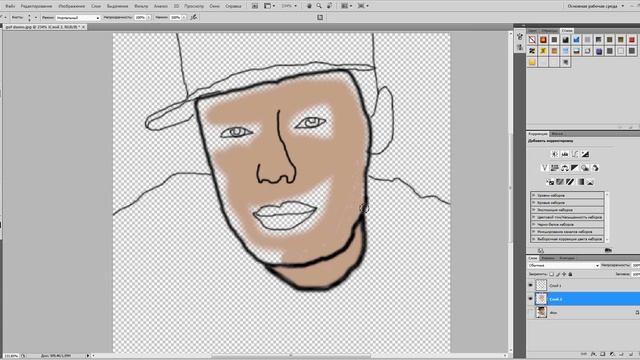This screenshot has width=640, height=360.
Task: Add a Levels adjustment
Action: pyautogui.click(x=564, y=154)
